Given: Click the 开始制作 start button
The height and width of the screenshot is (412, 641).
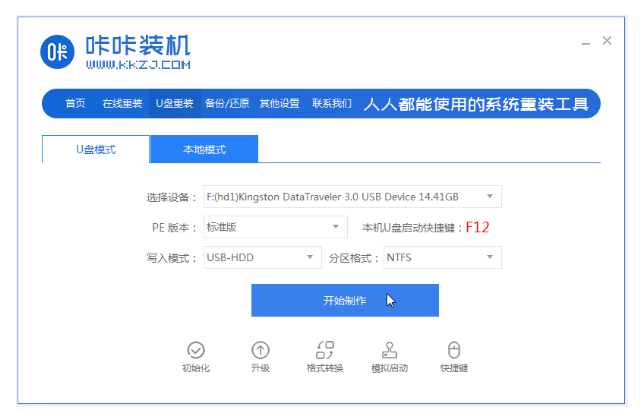Looking at the screenshot, I should 345,300.
